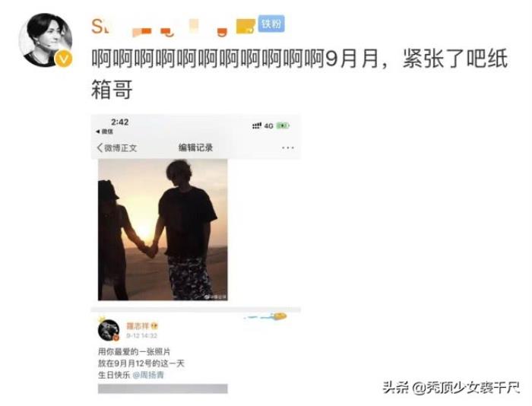Open the three-dot more options menu
The height and width of the screenshot is (406, 532).
click(x=288, y=147)
